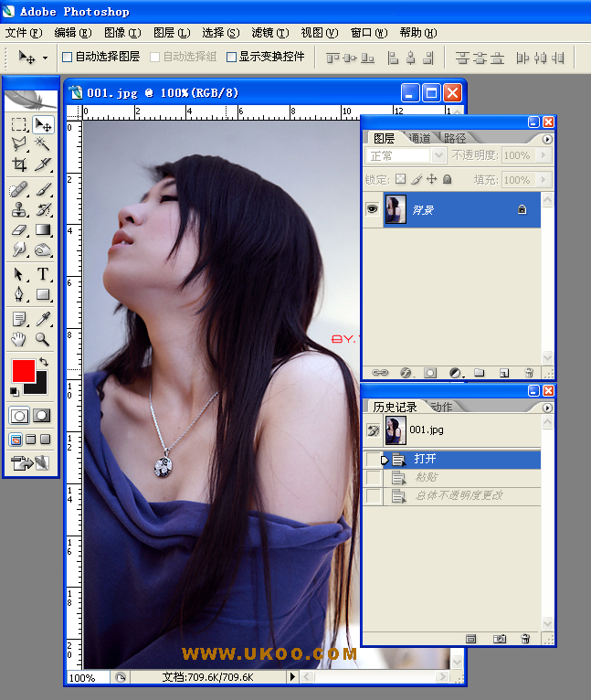
Task: Expand the status bar document info arrow
Action: [x=293, y=677]
